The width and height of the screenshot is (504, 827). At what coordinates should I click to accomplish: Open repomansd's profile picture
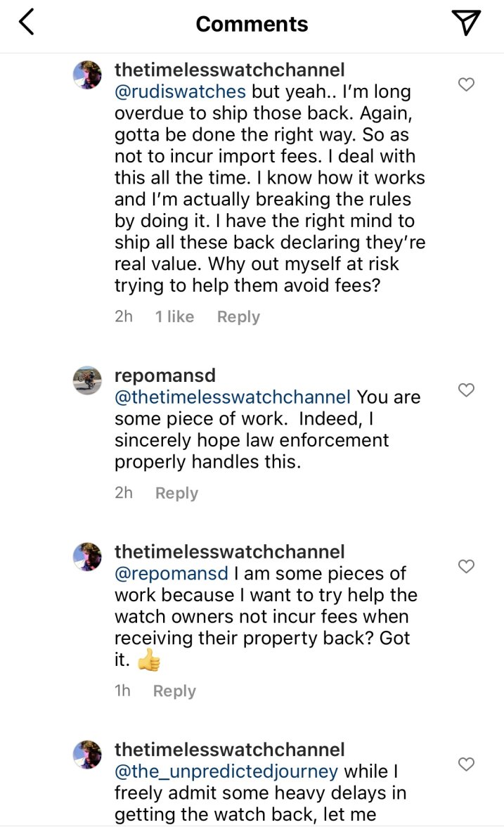tap(88, 380)
